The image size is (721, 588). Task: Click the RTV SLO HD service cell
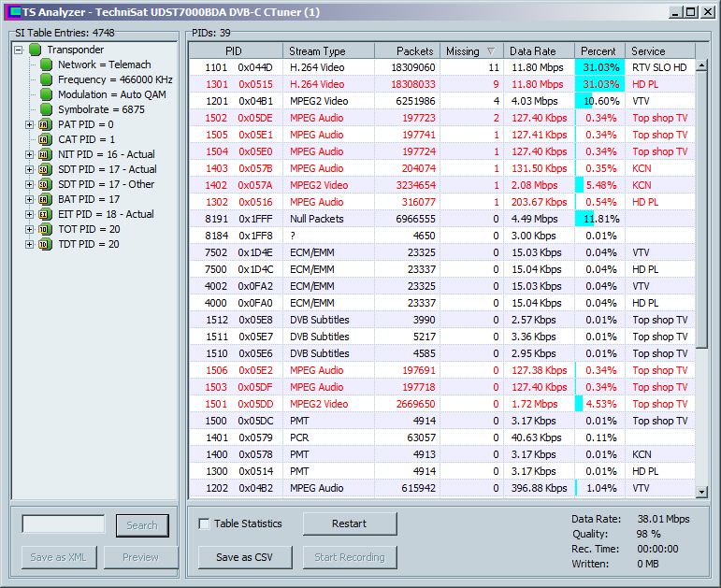coord(659,67)
